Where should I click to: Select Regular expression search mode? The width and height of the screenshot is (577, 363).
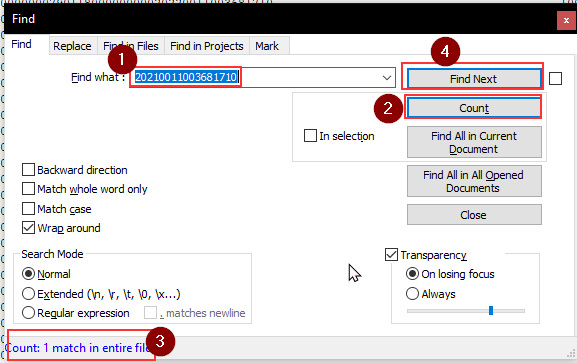28,313
